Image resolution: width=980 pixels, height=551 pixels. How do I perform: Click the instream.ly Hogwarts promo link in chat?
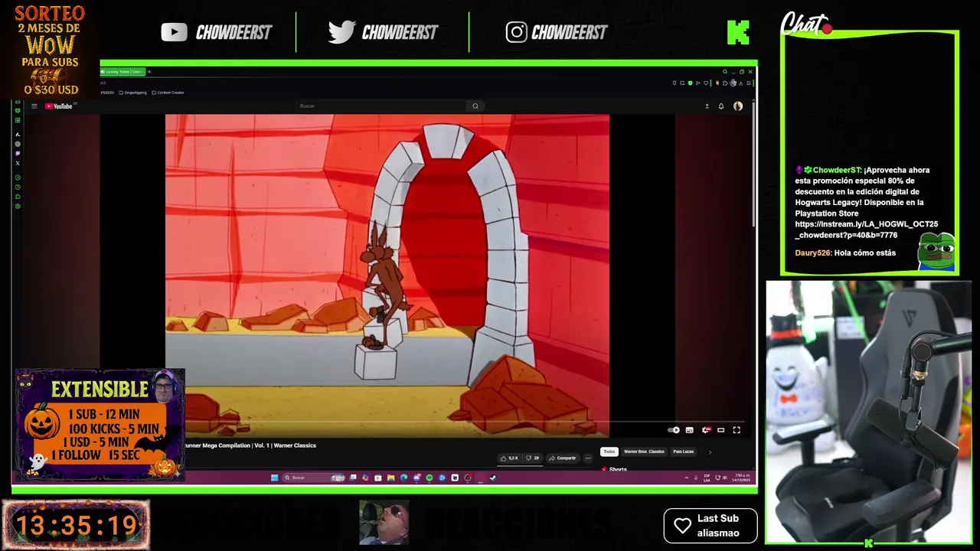[x=866, y=230]
